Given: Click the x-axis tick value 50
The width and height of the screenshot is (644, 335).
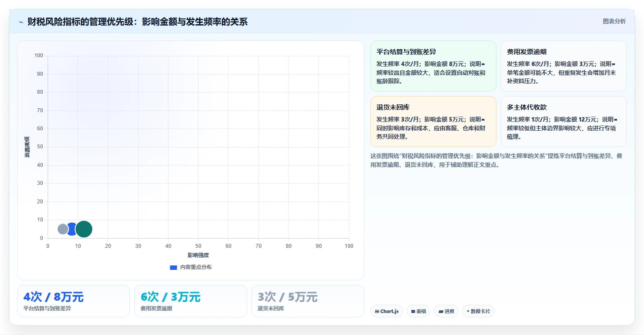Looking at the screenshot, I should 198,246.
